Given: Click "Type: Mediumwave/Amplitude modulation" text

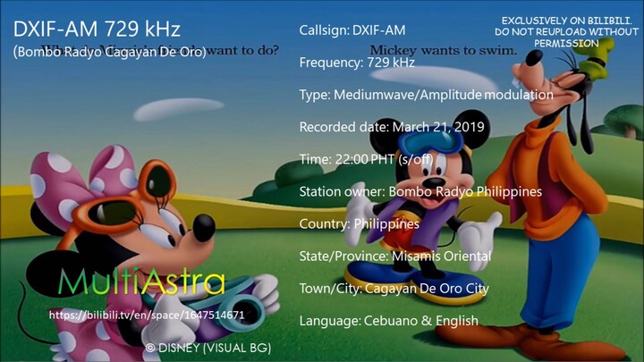Looking at the screenshot, I should [x=427, y=95].
